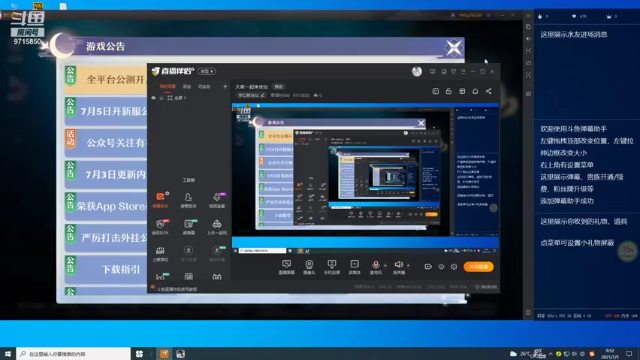Open the skin shirt icon in title bar

click(x=453, y=71)
